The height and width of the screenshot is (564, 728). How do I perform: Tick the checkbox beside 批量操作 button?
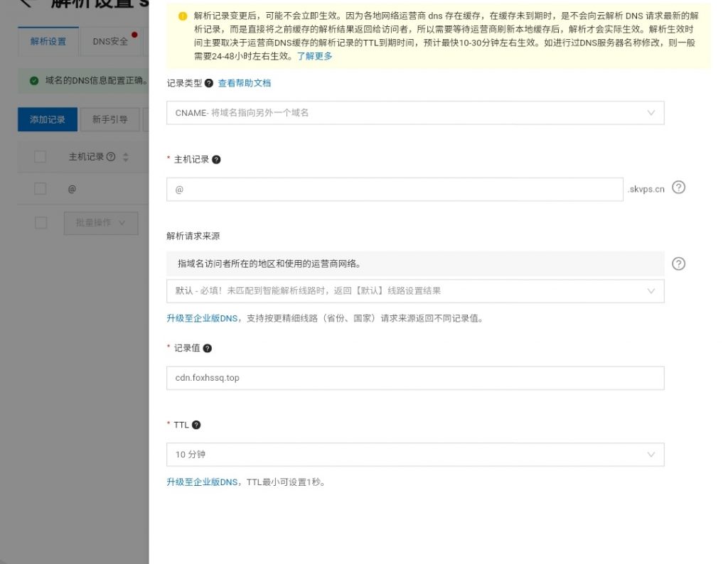[41, 223]
